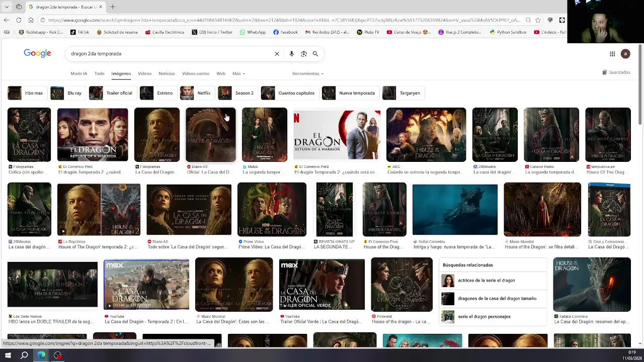Open the tab search dropdown arrow

pyautogui.click(x=7, y=7)
